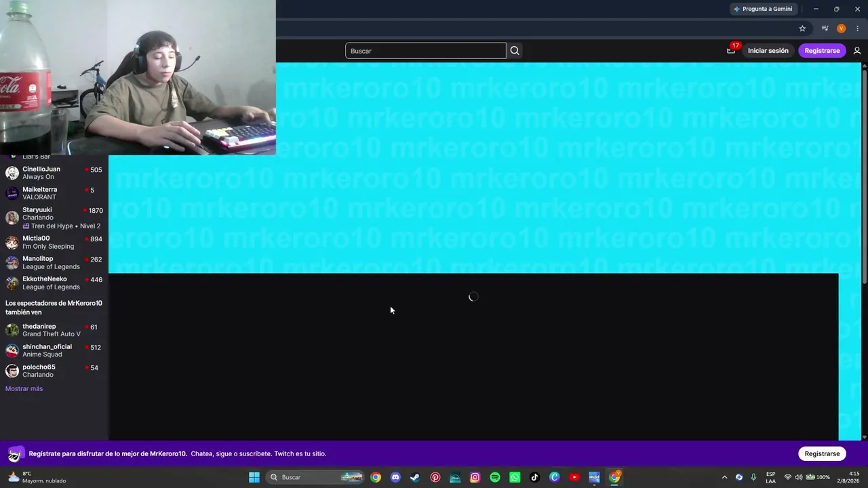The image size is (868, 488).
Task: Open the weather widget showing 8°C
Action: click(x=37, y=477)
